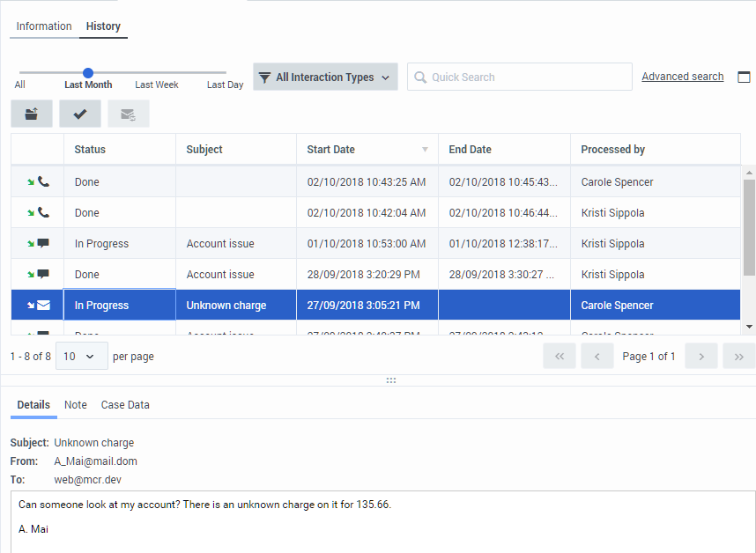Open the items per page dropdown
Viewport: 756px width, 553px height.
81,357
